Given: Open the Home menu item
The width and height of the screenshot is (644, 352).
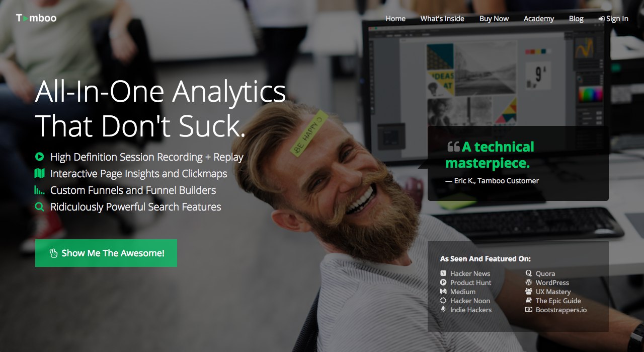Looking at the screenshot, I should click(x=395, y=19).
